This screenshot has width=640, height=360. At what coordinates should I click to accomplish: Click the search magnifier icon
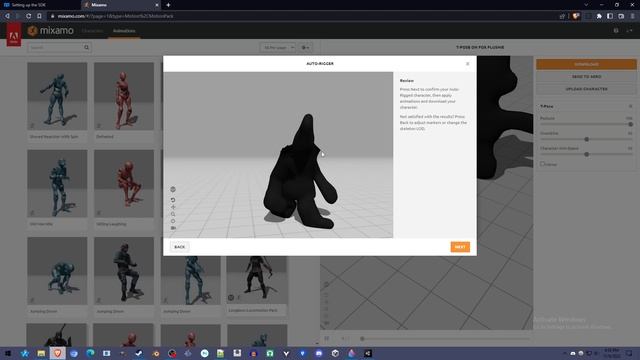(x=87, y=47)
